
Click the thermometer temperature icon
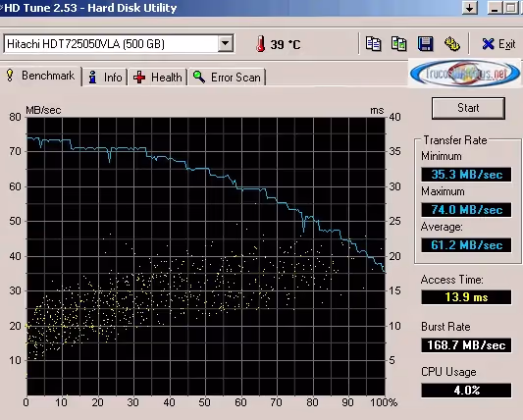point(260,44)
